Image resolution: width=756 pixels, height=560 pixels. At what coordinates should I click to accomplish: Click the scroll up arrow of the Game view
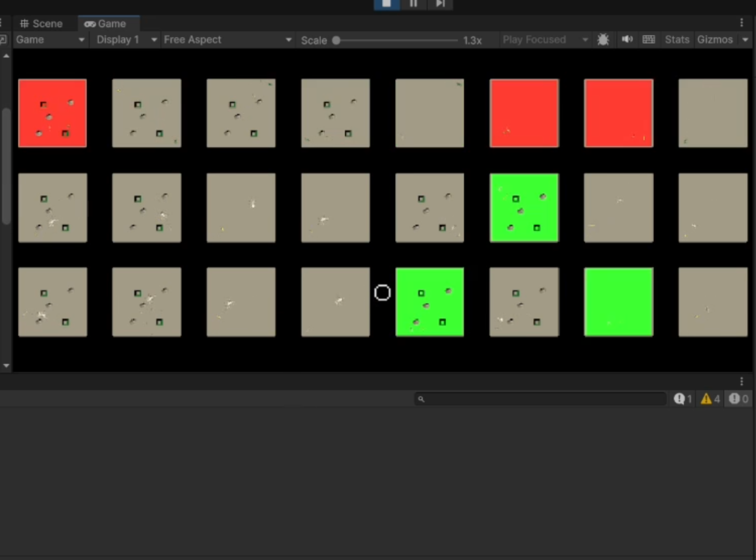pos(6,56)
